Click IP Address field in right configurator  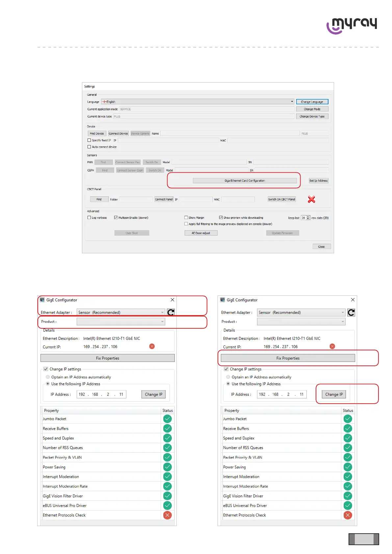click(282, 394)
